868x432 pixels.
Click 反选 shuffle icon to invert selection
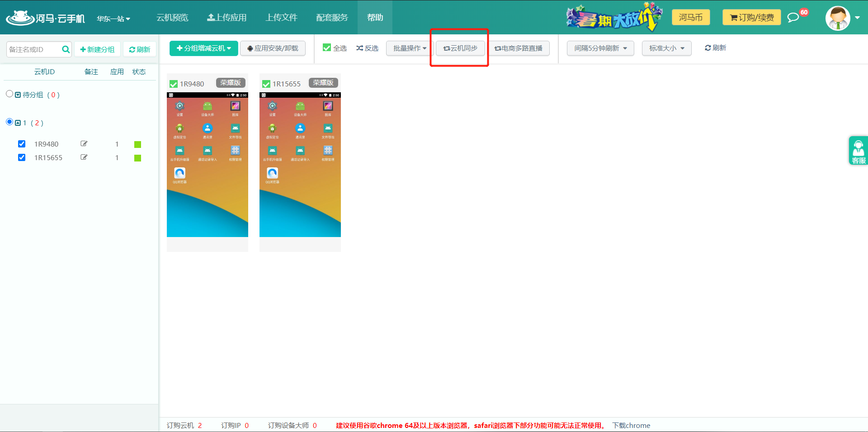(359, 48)
